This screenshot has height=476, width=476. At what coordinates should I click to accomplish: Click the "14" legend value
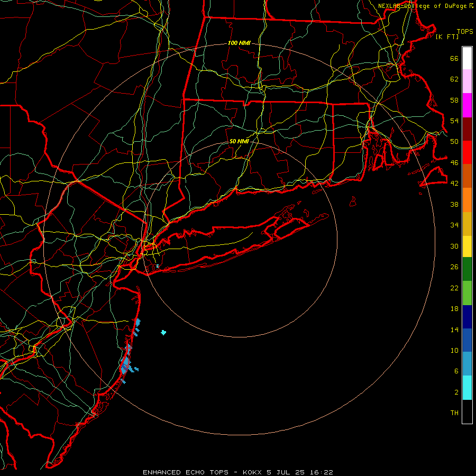point(454,329)
